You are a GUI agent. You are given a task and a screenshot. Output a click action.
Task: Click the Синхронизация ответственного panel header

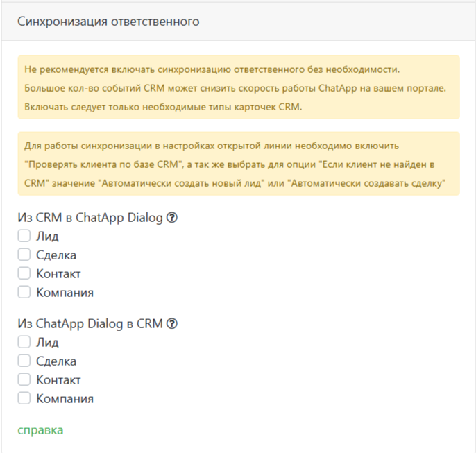point(109,22)
